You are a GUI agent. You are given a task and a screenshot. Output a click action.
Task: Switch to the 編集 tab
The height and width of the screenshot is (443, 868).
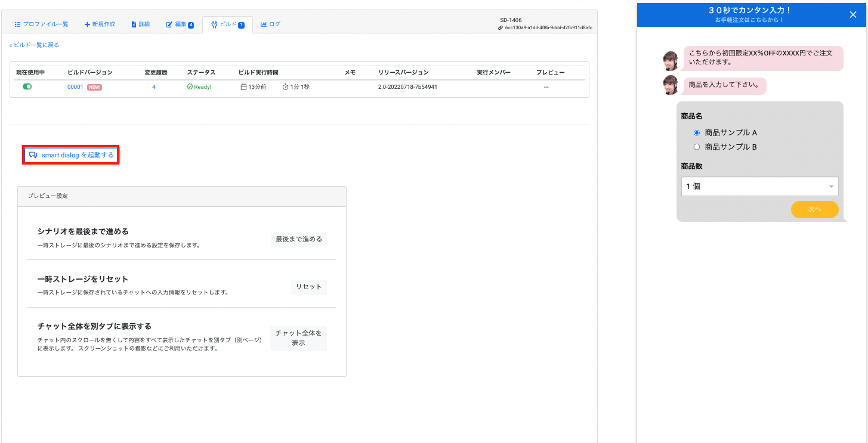(x=180, y=24)
